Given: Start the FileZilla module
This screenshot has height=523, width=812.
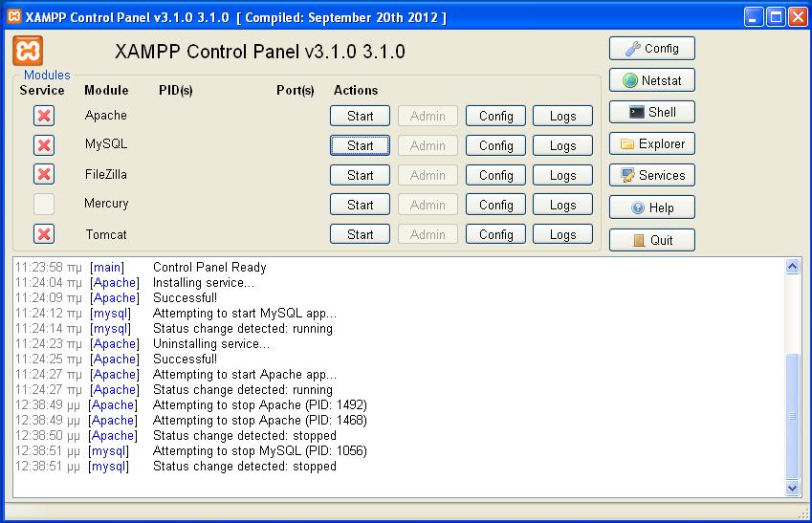Looking at the screenshot, I should tap(360, 175).
